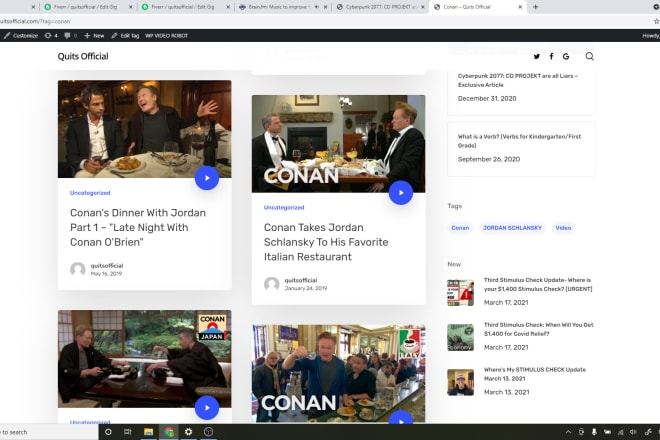Image resolution: width=660 pixels, height=440 pixels.
Task: Close the Conan – Quits Official tab
Action: 520,7
